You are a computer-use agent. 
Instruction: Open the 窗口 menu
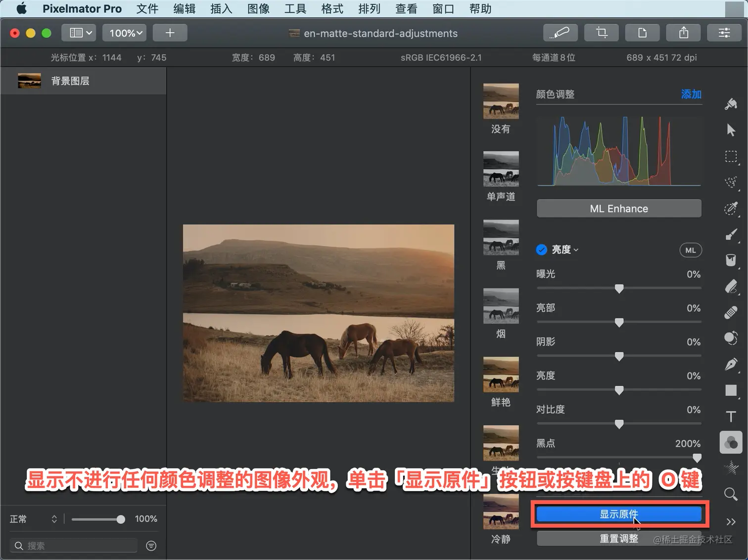click(443, 8)
